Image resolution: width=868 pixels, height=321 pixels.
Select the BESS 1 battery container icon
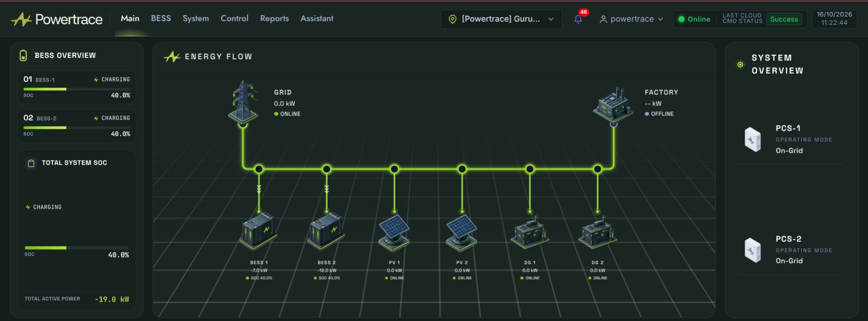[258, 231]
